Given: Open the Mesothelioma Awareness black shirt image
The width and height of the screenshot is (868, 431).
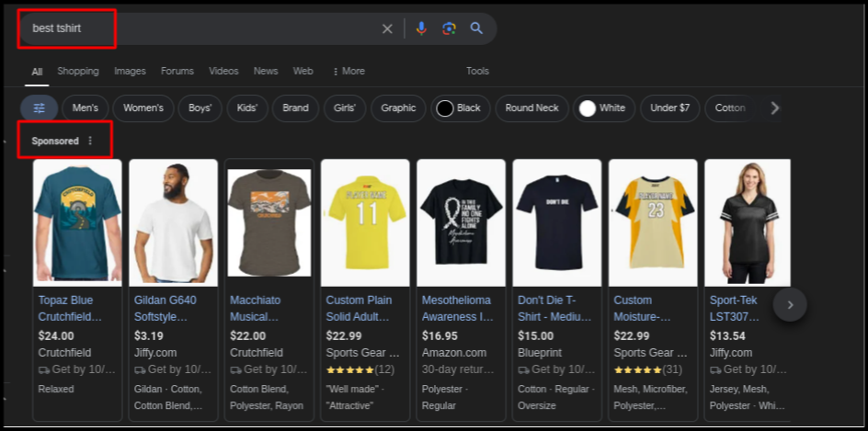Looking at the screenshot, I should 462,222.
